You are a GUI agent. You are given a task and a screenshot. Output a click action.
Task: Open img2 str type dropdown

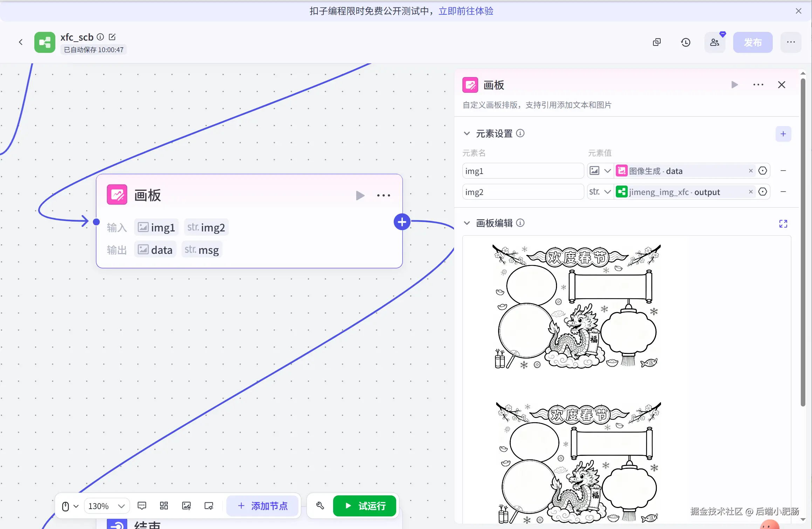tap(600, 192)
